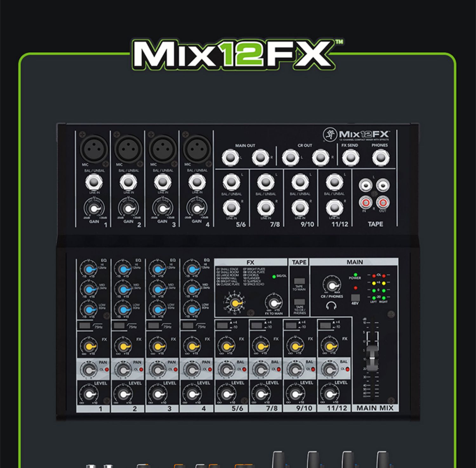Click the TAPE OUT right RCA jack

[383, 202]
